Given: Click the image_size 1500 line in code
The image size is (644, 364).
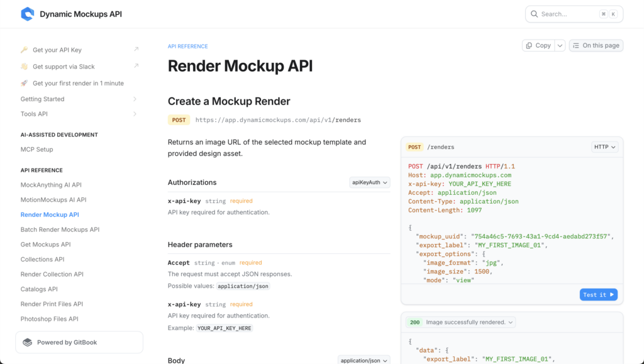Looking at the screenshot, I should [x=458, y=271].
